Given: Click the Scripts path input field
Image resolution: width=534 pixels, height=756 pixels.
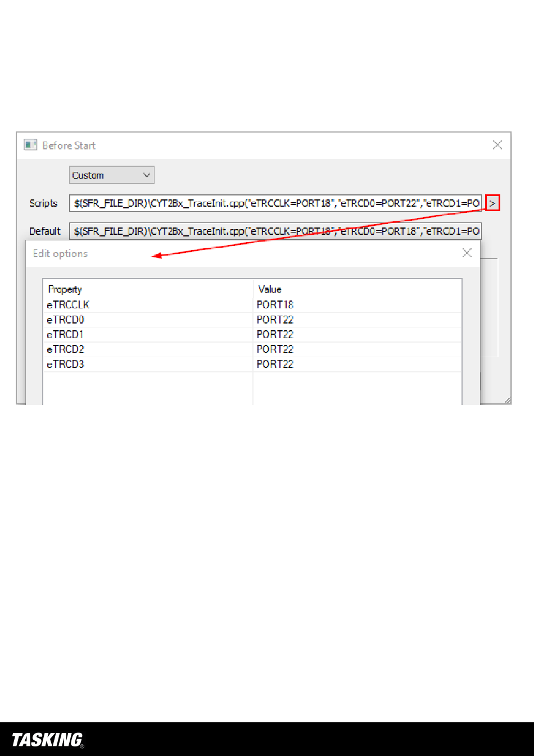Looking at the screenshot, I should click(x=275, y=203).
